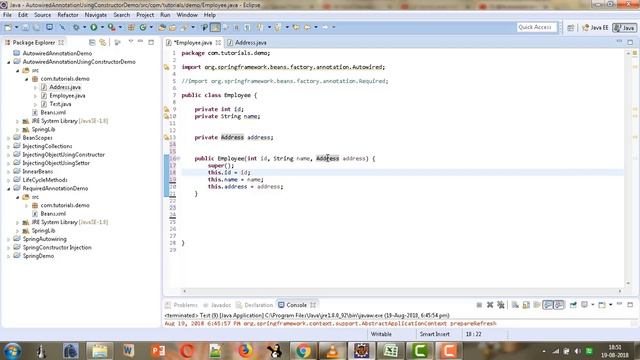Open the Refactor menu
The width and height of the screenshot is (640, 360).
[68, 15]
